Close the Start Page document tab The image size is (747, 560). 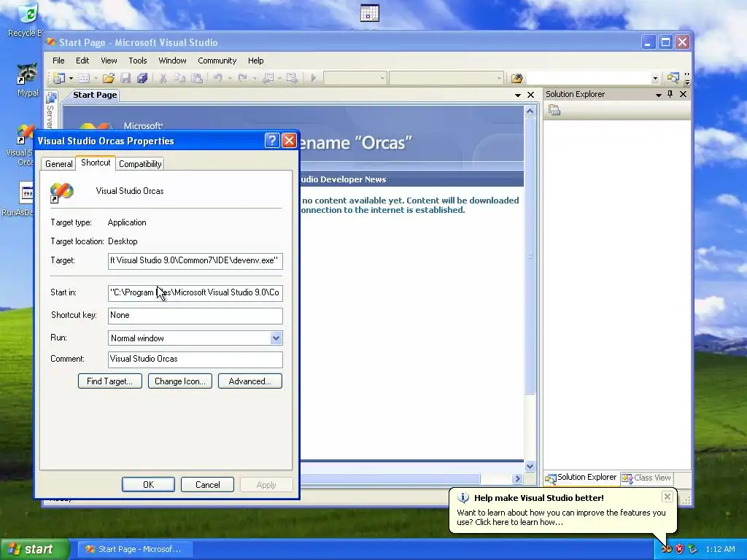(531, 95)
